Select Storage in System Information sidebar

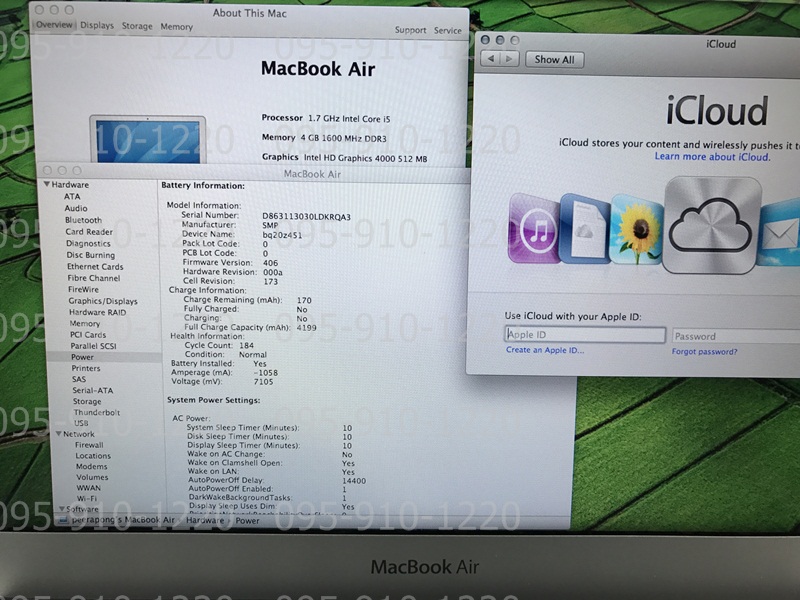coord(87,402)
